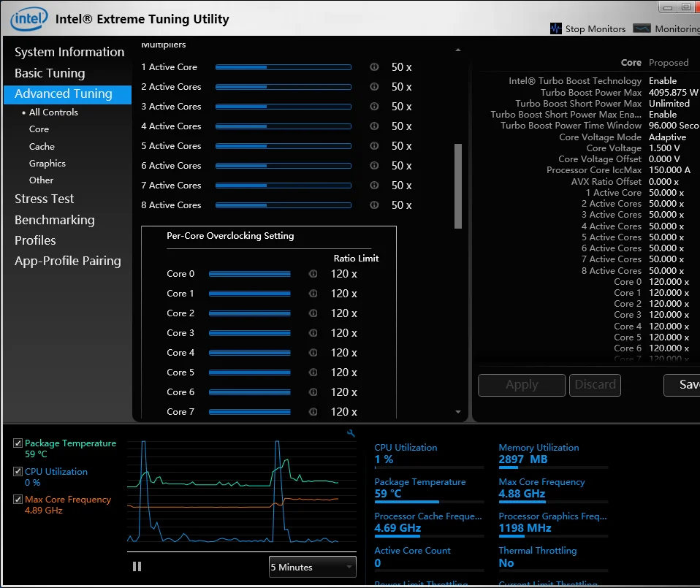Adjust the Core 0 ratio limit slider
The width and height of the screenshot is (700, 588).
250,274
